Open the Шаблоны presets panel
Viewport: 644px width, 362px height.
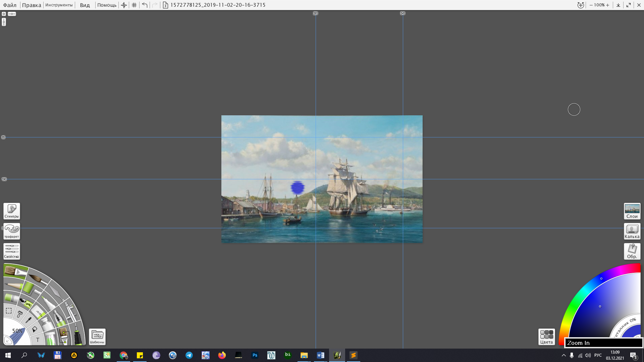(x=97, y=337)
